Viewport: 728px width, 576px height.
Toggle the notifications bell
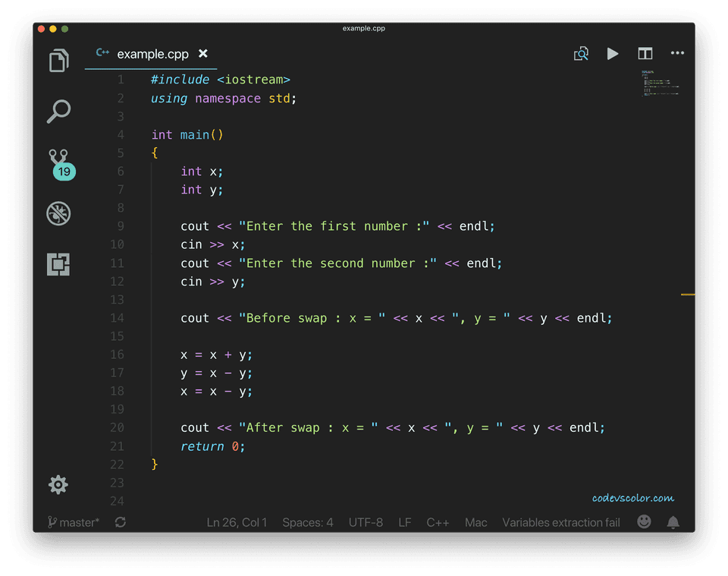click(x=673, y=521)
